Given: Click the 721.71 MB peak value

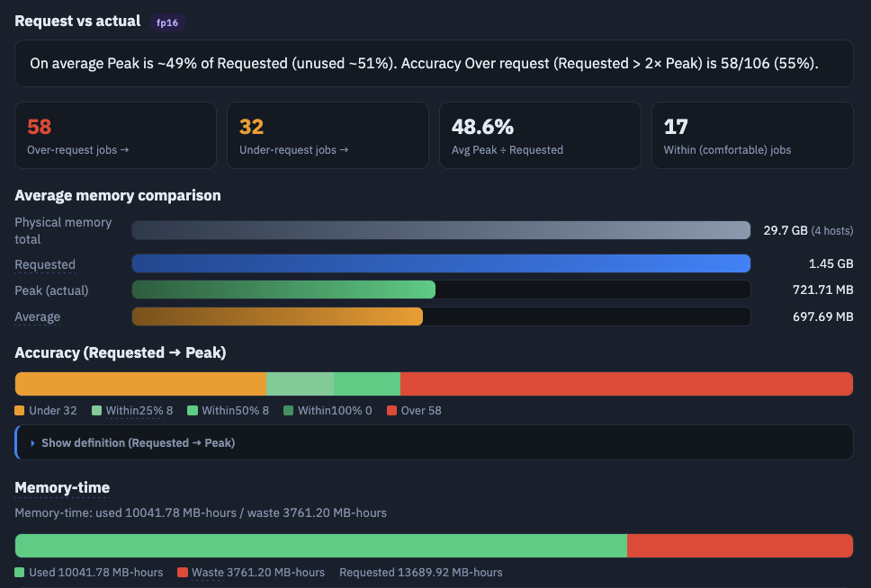Looking at the screenshot, I should pos(822,290).
